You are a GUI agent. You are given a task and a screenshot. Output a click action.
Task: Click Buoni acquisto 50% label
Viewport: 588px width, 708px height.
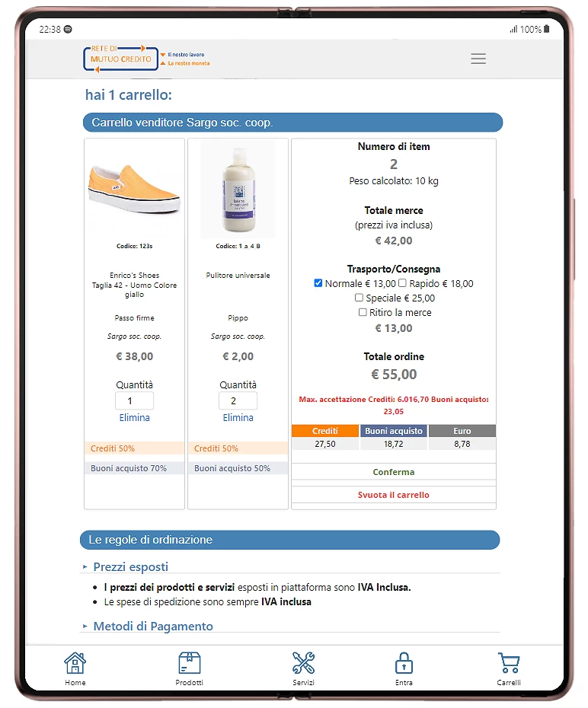click(238, 468)
